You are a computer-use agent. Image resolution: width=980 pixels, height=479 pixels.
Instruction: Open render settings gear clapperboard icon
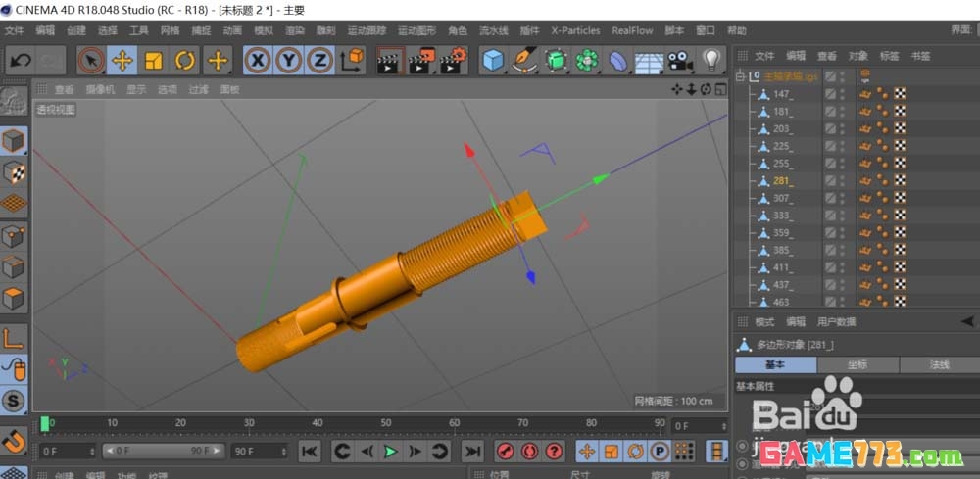(453, 61)
